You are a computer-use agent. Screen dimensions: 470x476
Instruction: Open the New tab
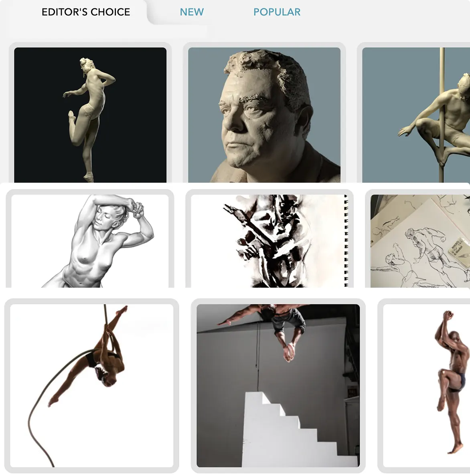(x=192, y=12)
